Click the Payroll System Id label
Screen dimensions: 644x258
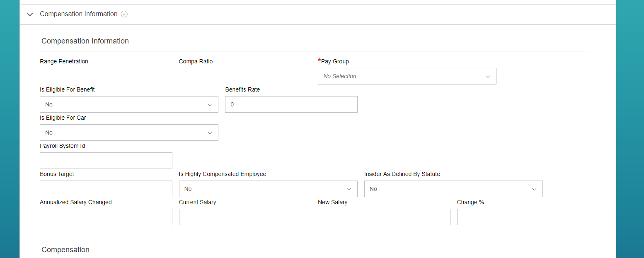coord(62,146)
